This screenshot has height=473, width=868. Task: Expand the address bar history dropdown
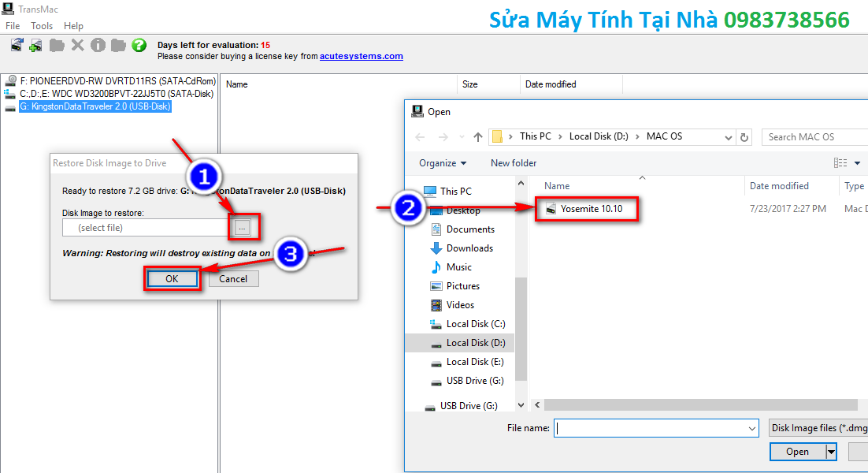728,137
